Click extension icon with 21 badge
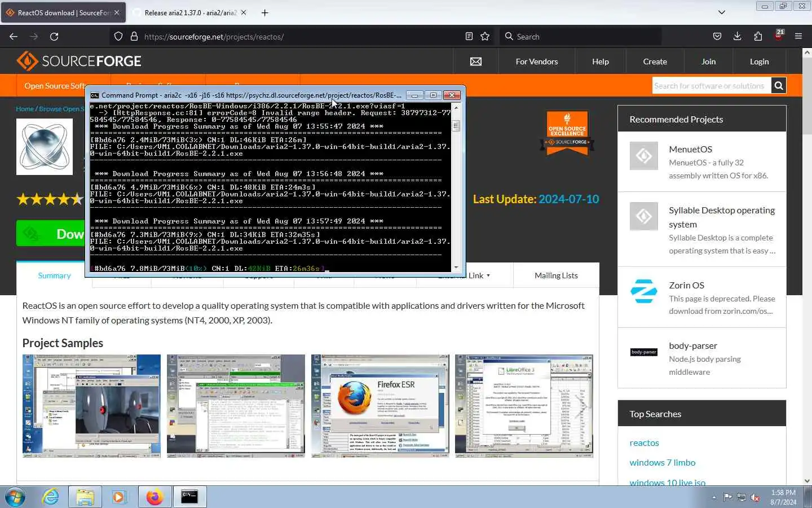812x508 pixels. tap(779, 36)
